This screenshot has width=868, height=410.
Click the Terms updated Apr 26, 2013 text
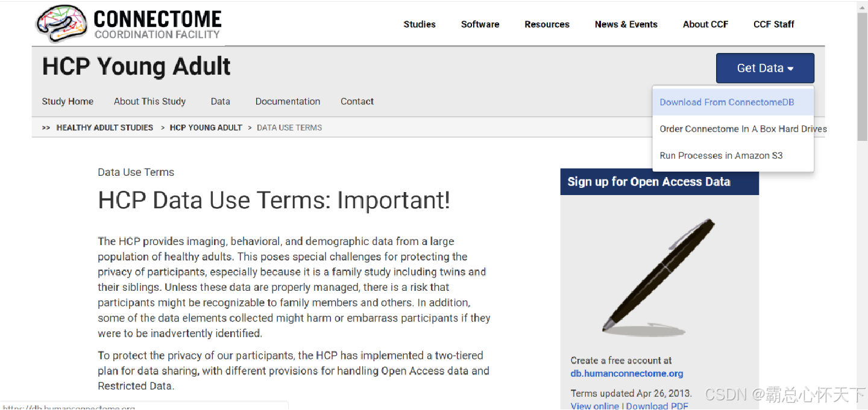(631, 393)
